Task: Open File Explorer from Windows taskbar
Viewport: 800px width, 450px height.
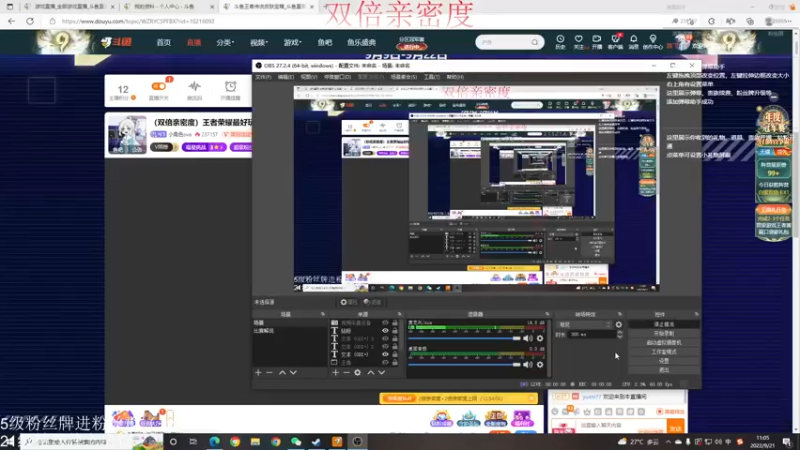Action: pyautogui.click(x=255, y=442)
